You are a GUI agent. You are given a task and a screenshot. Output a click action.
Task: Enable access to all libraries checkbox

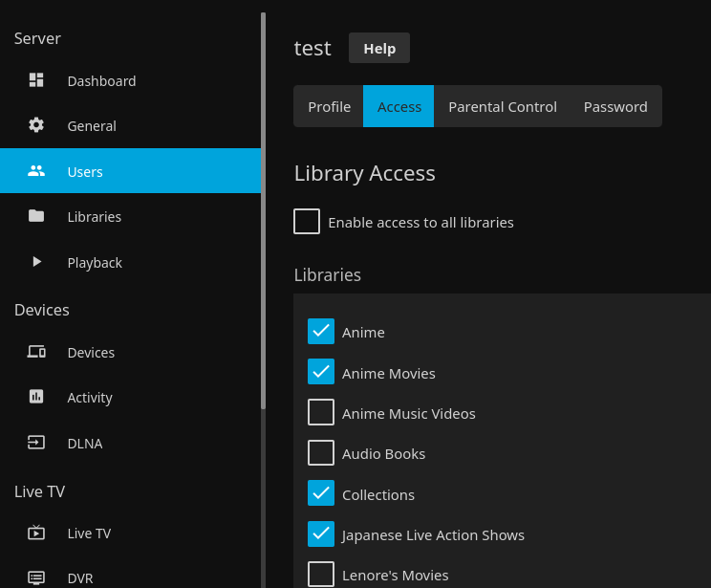pos(307,222)
